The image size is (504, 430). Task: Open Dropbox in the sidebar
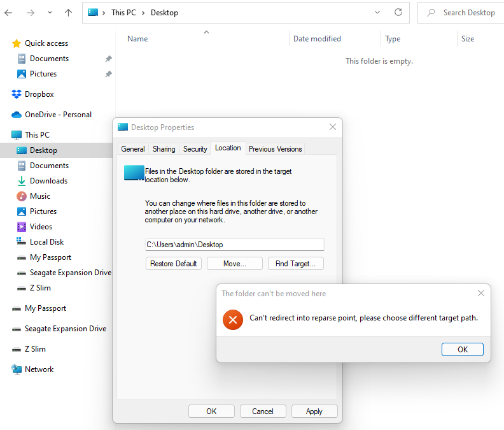(39, 94)
